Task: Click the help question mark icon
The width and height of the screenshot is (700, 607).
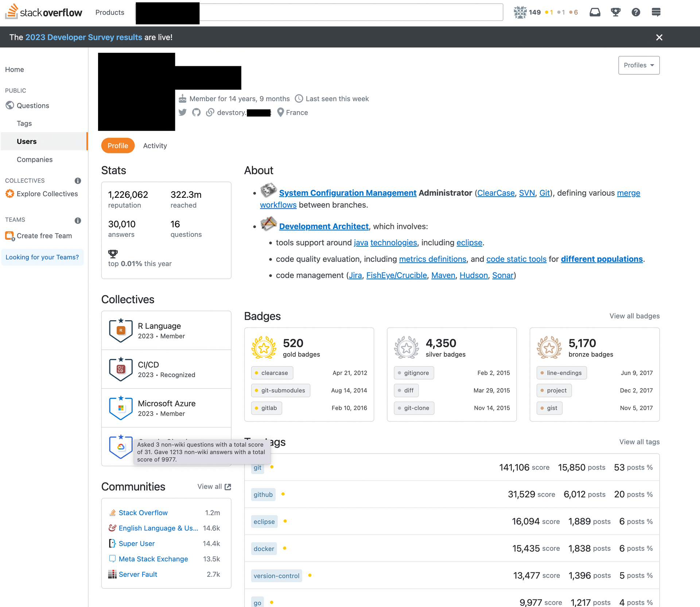Action: point(636,12)
